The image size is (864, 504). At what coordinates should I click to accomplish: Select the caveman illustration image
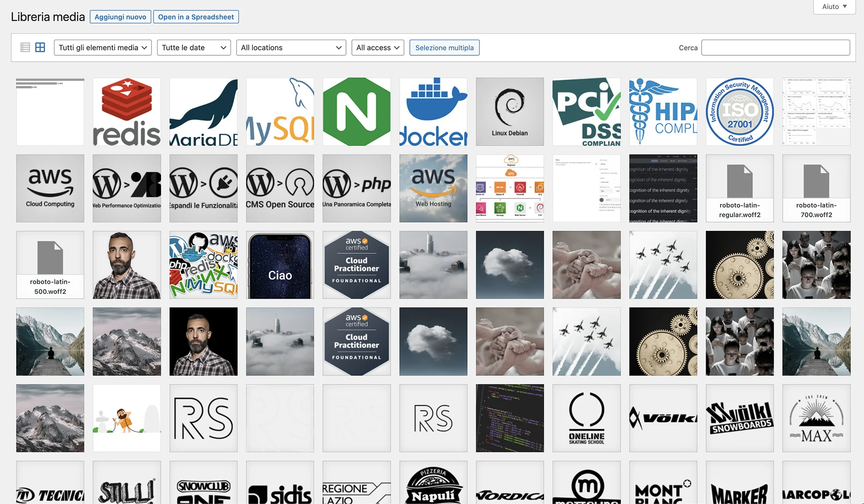(x=127, y=418)
